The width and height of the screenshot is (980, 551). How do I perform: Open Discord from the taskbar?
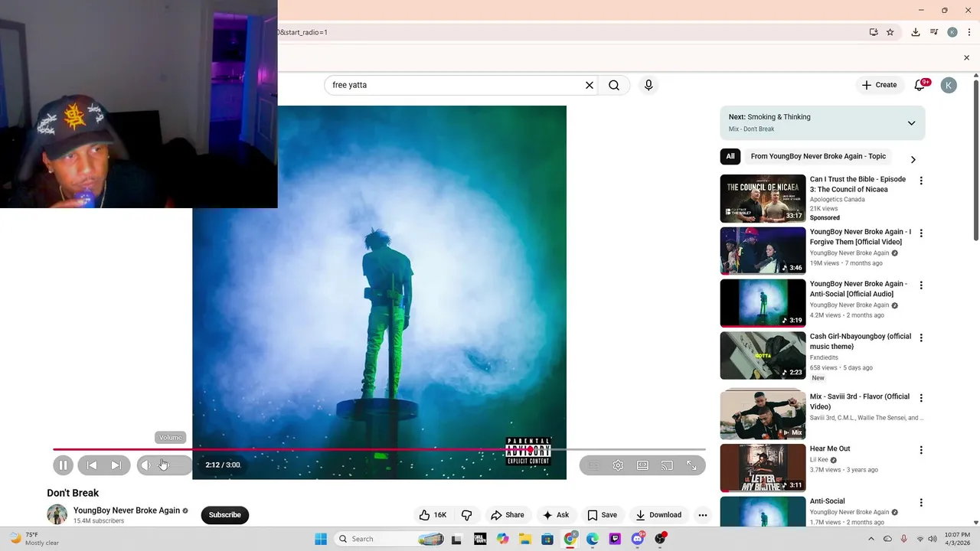click(638, 539)
